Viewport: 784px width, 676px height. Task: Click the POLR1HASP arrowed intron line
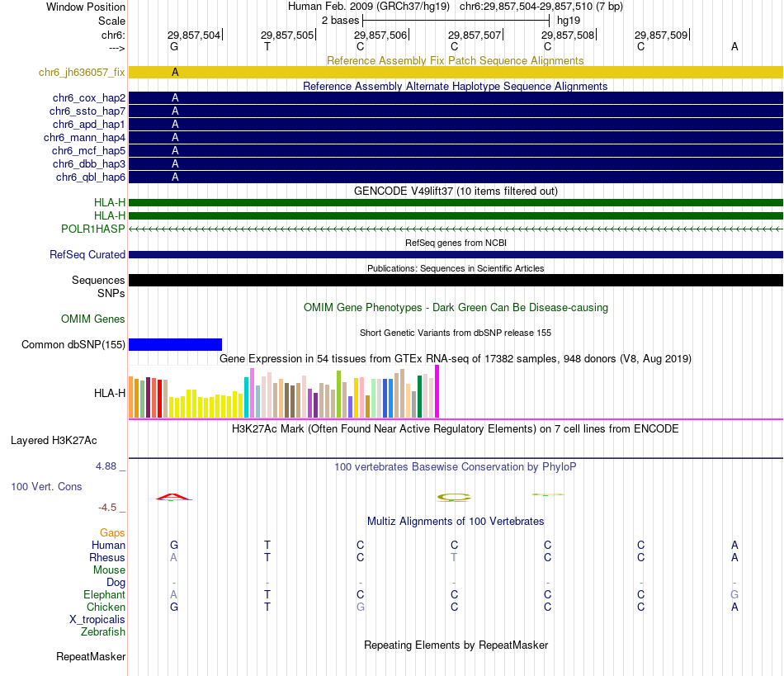coord(456,229)
